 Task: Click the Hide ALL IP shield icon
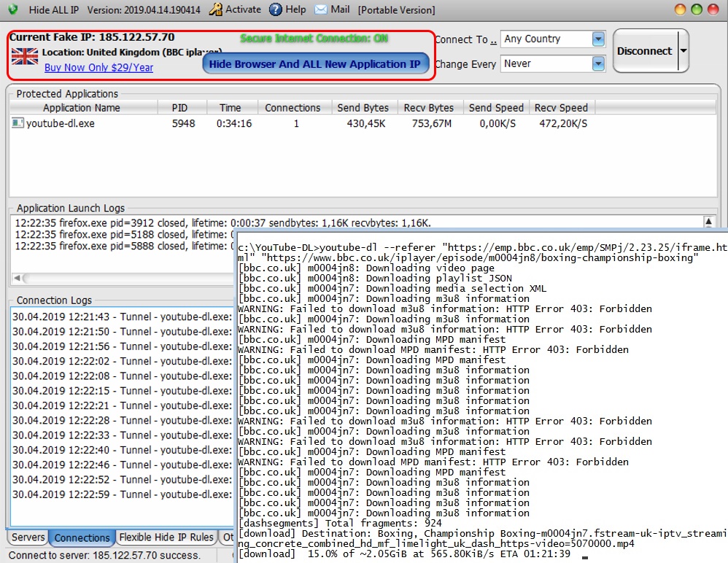point(13,9)
